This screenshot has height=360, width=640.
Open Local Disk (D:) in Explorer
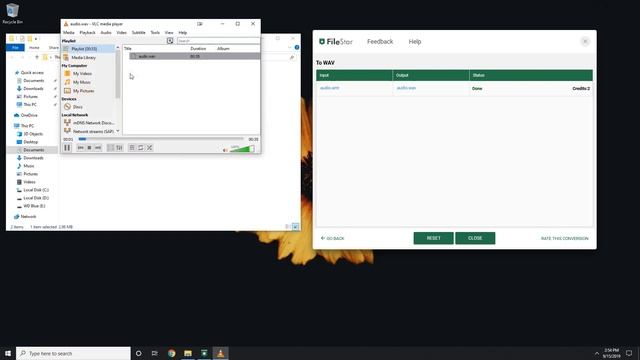[x=36, y=198]
